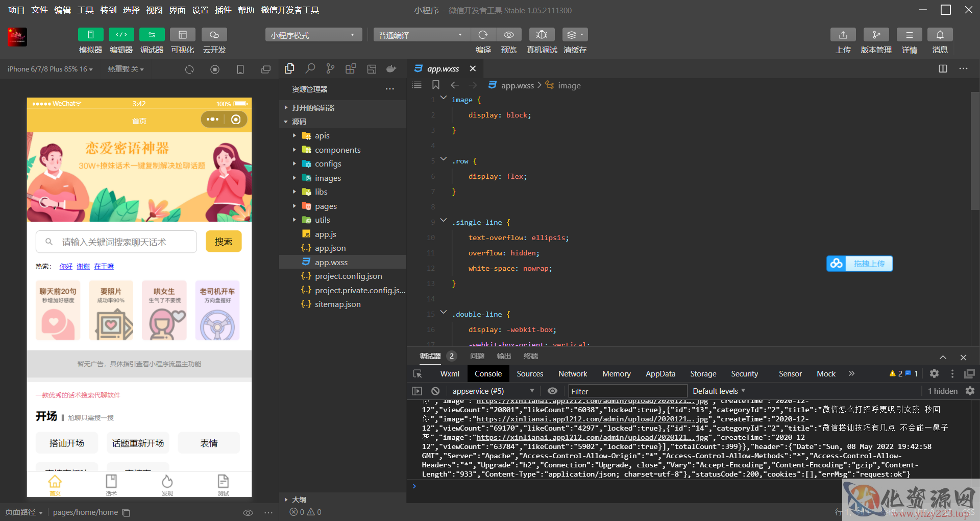Open the explorer files icon
This screenshot has width=980, height=521.
coord(289,68)
